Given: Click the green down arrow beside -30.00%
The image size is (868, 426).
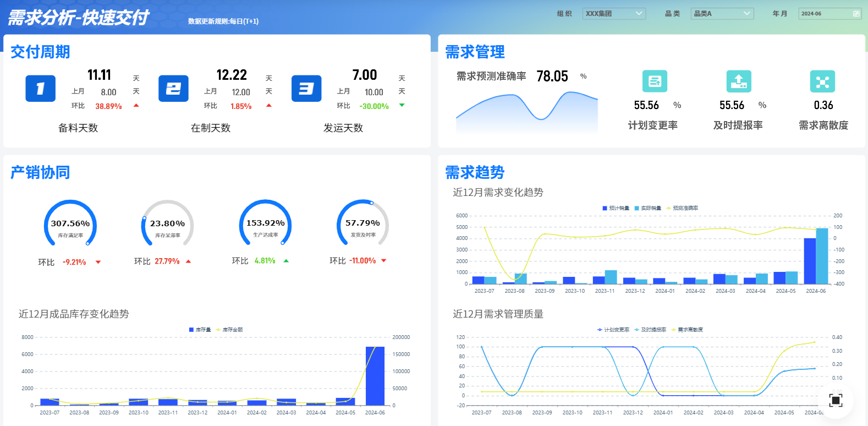Looking at the screenshot, I should point(402,105).
